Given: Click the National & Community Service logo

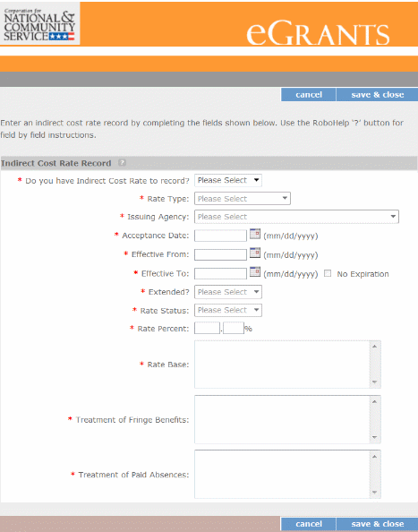Looking at the screenshot, I should pos(39,24).
